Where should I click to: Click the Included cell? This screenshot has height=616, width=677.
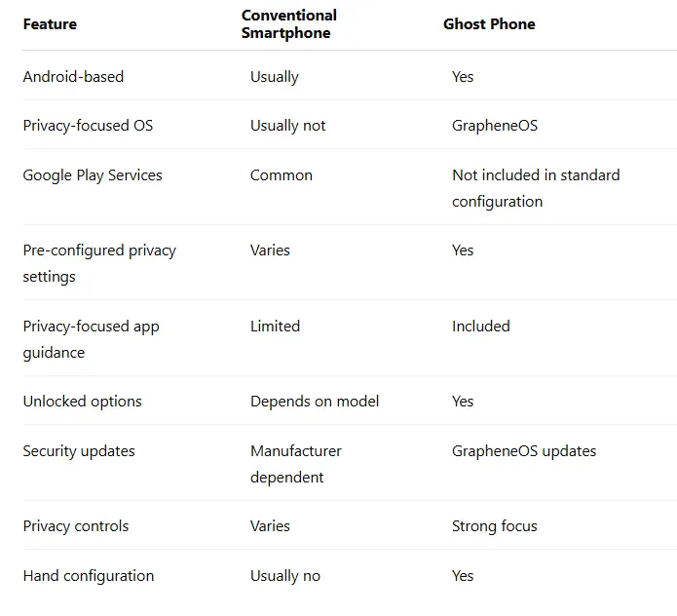click(x=481, y=327)
